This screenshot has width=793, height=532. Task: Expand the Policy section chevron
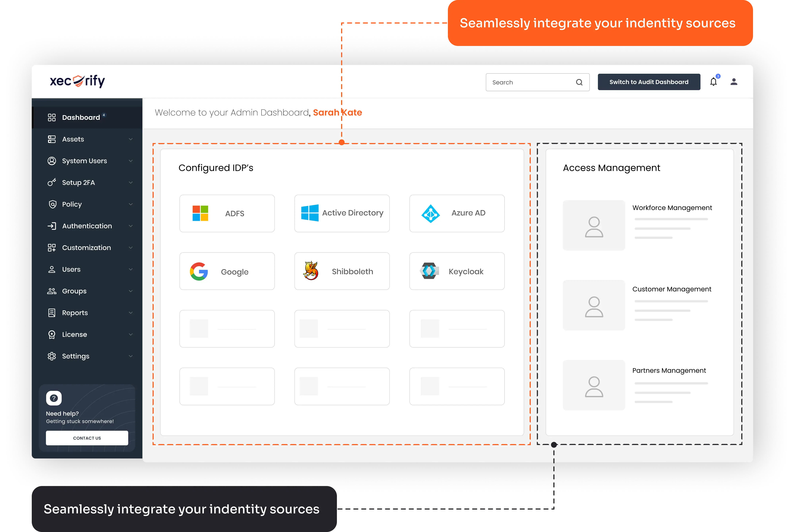[x=131, y=204]
